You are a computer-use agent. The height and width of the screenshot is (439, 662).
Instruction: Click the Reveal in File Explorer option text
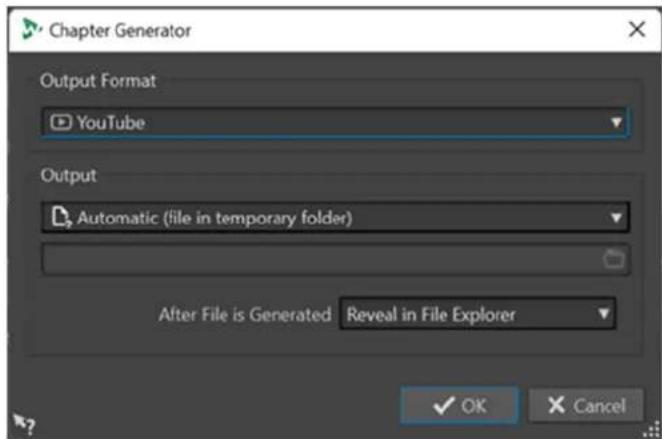pos(431,314)
